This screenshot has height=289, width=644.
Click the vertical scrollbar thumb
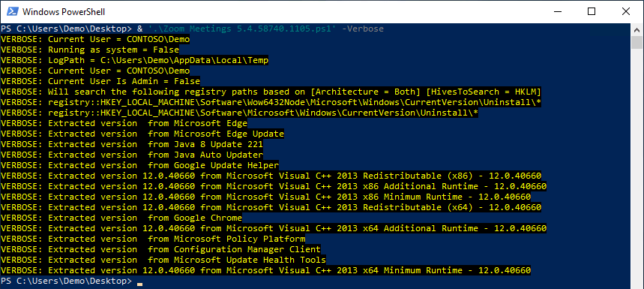click(637, 42)
